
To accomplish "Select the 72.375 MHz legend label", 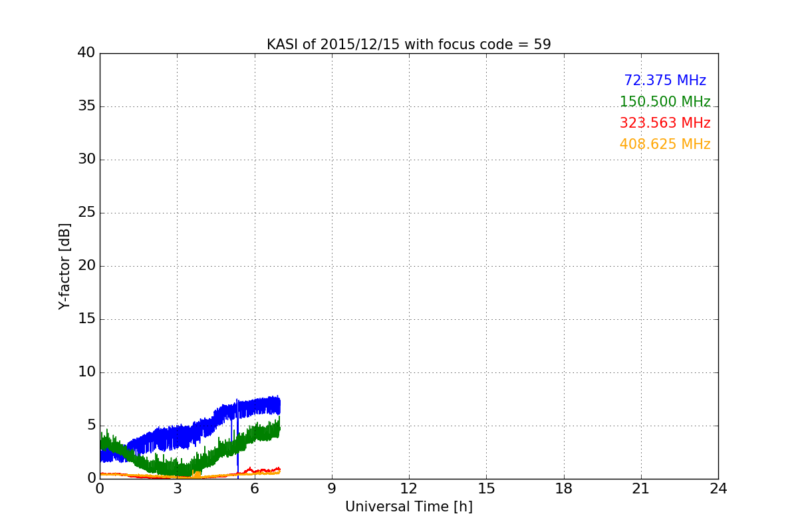I will tap(665, 80).
